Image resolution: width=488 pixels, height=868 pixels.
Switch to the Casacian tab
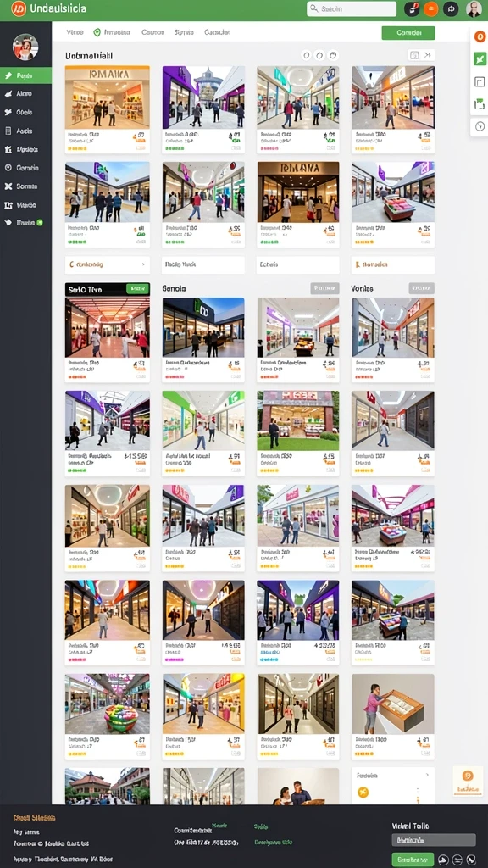[218, 32]
